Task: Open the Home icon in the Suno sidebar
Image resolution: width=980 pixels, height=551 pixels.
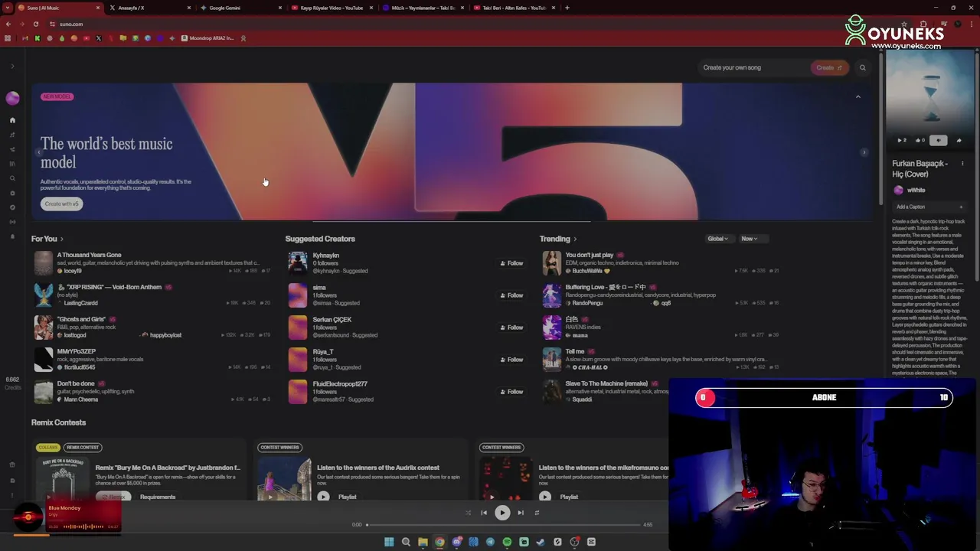Action: (x=12, y=120)
